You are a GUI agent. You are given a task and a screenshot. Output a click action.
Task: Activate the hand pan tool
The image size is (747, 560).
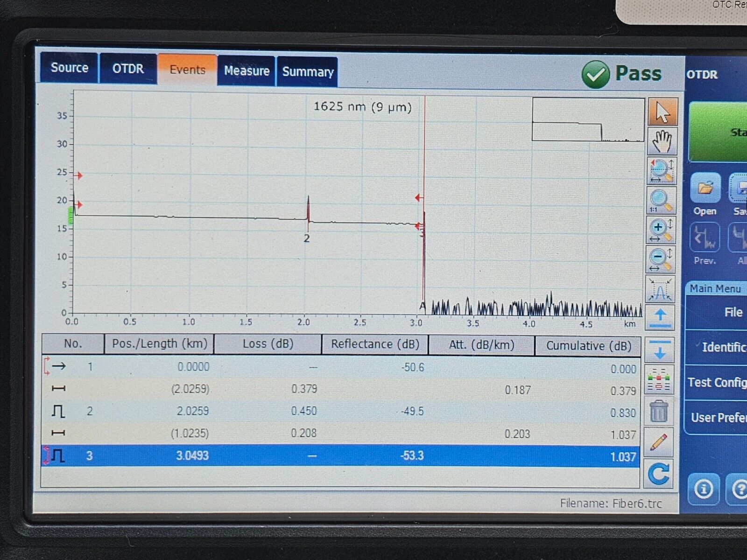coord(662,141)
